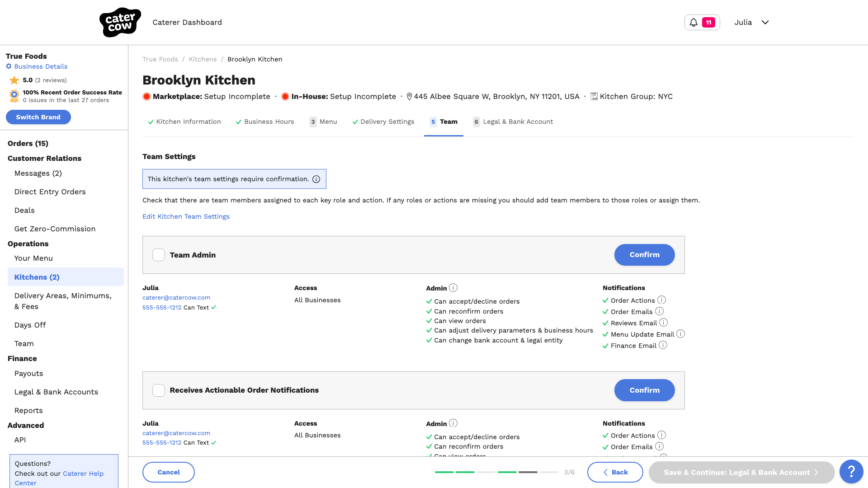Click the Back button
The height and width of the screenshot is (488, 868).
[615, 472]
